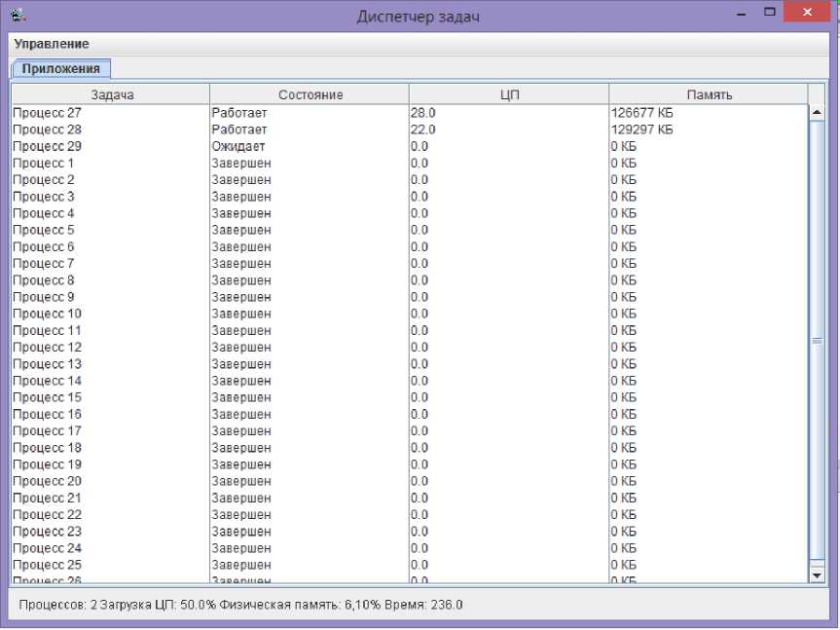Image resolution: width=840 pixels, height=630 pixels.
Task: Click the Память column header
Action: pyautogui.click(x=709, y=94)
